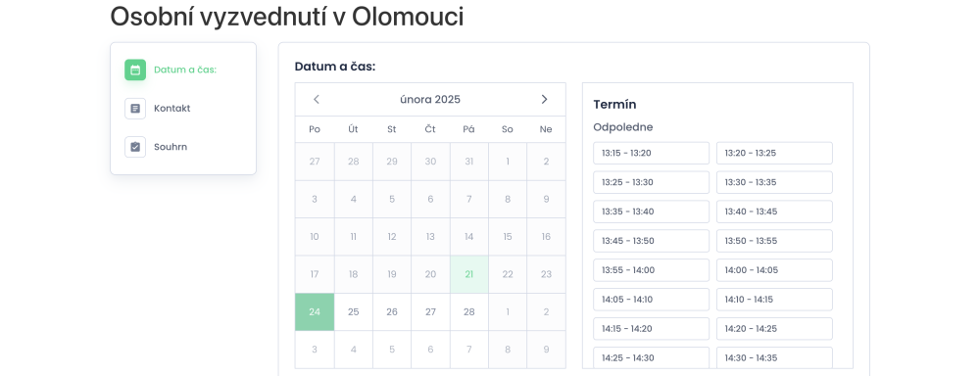Click the month title února 2025
Viewport: 980px width, 376px height.
click(x=430, y=99)
